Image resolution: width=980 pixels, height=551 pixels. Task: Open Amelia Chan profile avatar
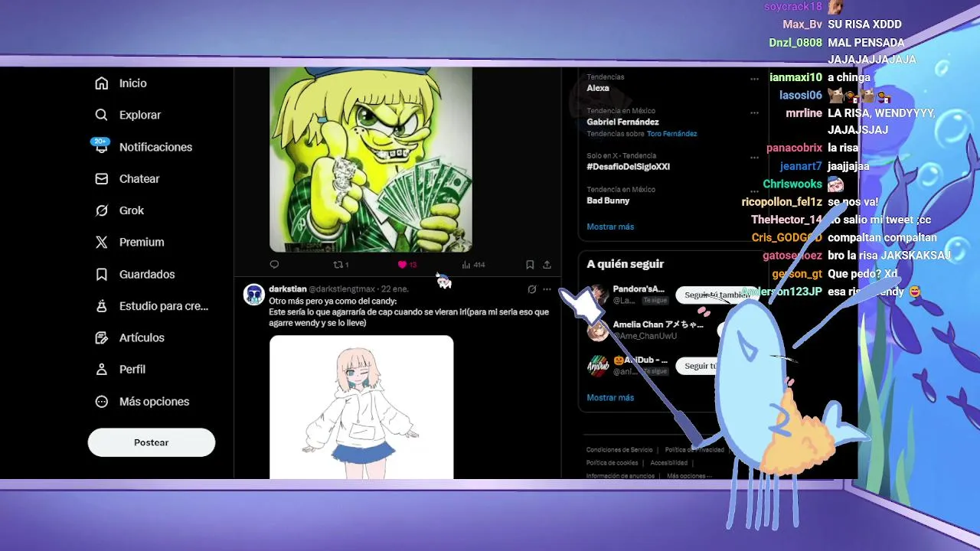click(x=598, y=331)
